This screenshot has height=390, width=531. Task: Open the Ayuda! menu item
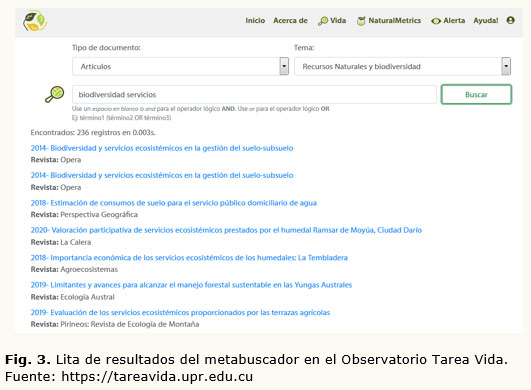(486, 21)
